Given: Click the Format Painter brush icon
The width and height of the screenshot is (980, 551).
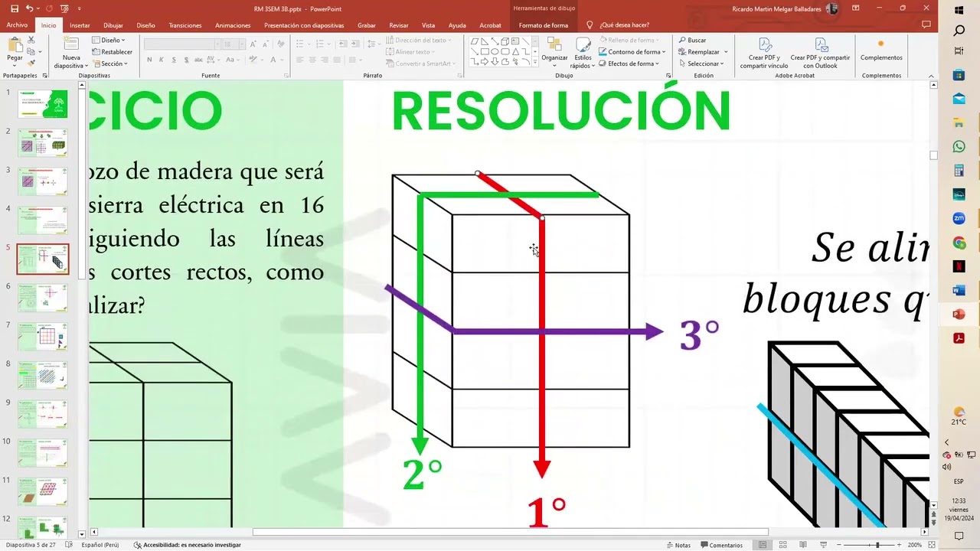Looking at the screenshot, I should point(31,64).
